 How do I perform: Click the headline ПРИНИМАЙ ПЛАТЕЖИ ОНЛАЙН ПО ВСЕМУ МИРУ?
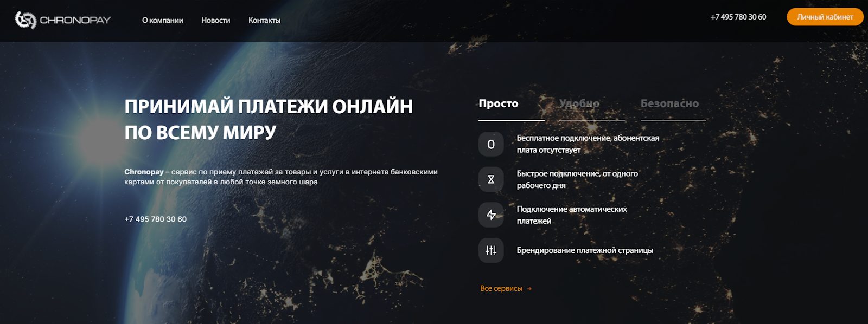(x=269, y=119)
